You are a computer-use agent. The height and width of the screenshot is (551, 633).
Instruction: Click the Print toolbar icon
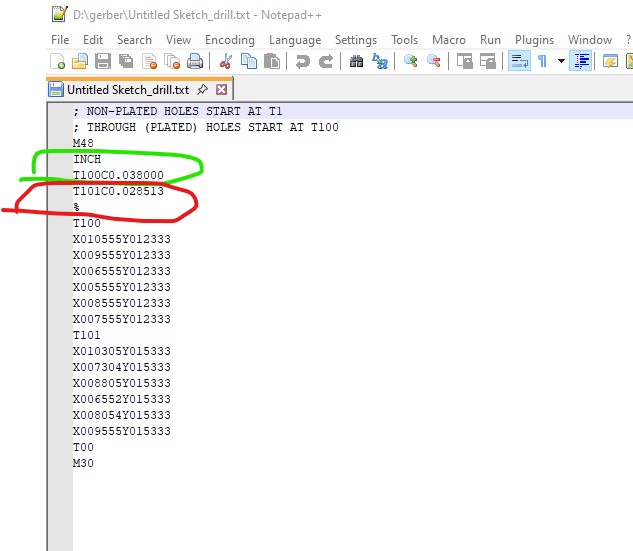pos(195,62)
